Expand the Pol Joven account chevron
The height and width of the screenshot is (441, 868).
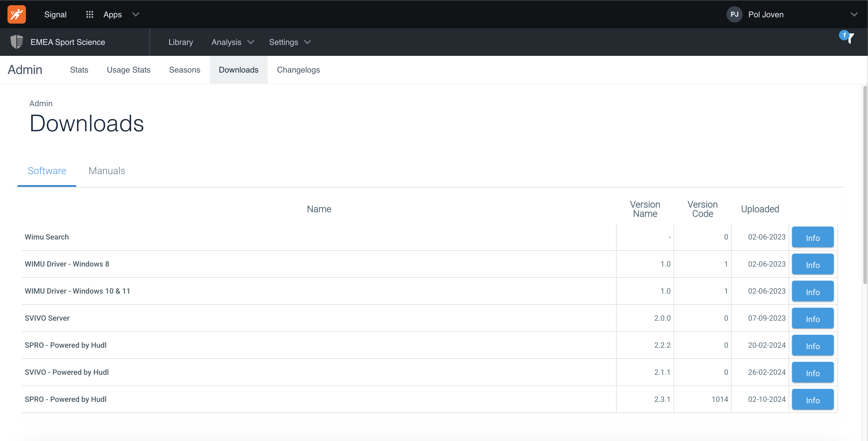coord(854,14)
